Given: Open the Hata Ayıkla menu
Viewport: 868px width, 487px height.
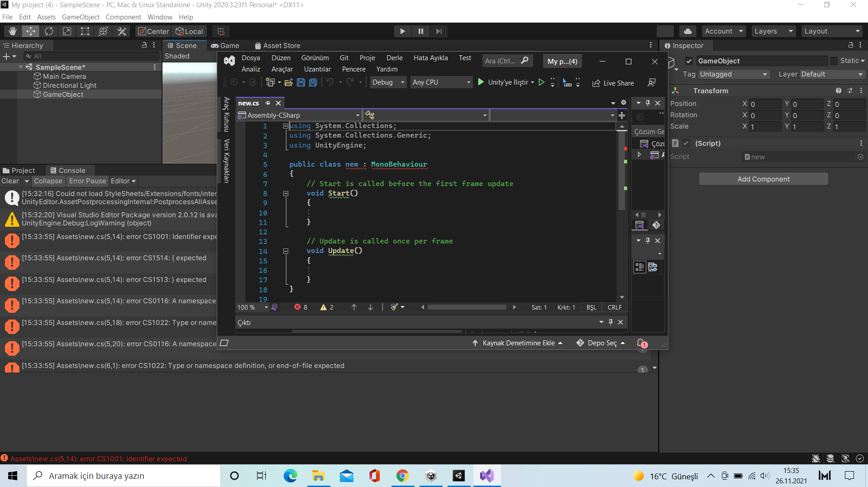Looking at the screenshot, I should pyautogui.click(x=430, y=58).
